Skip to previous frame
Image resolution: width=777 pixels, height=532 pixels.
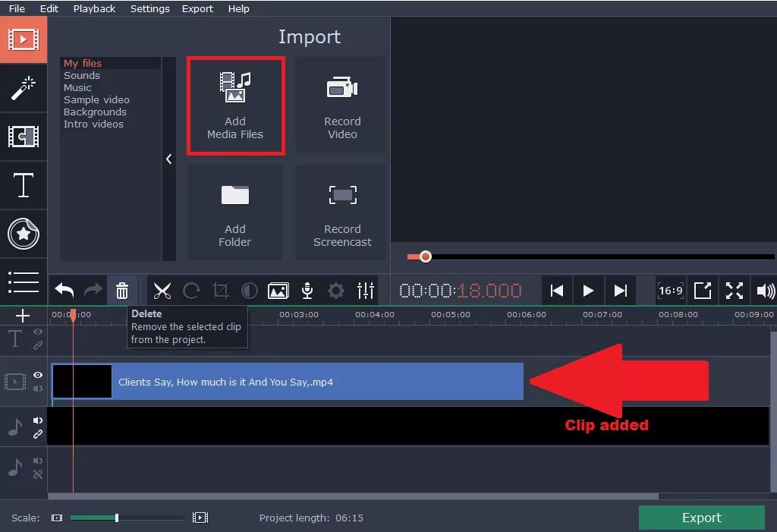tap(557, 291)
